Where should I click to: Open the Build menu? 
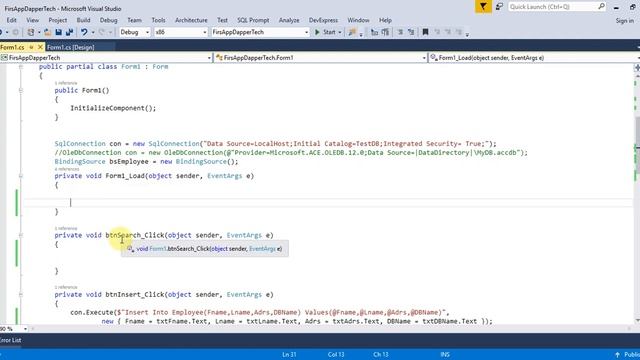pos(83,20)
